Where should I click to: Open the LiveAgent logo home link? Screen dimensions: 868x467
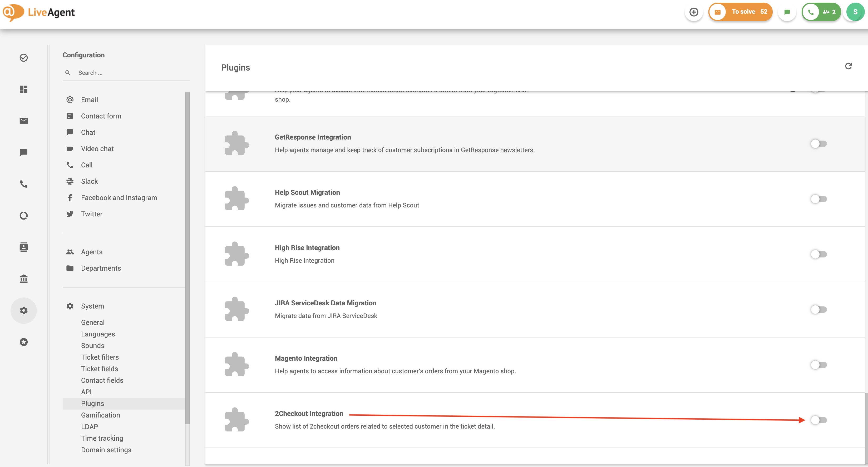(38, 12)
